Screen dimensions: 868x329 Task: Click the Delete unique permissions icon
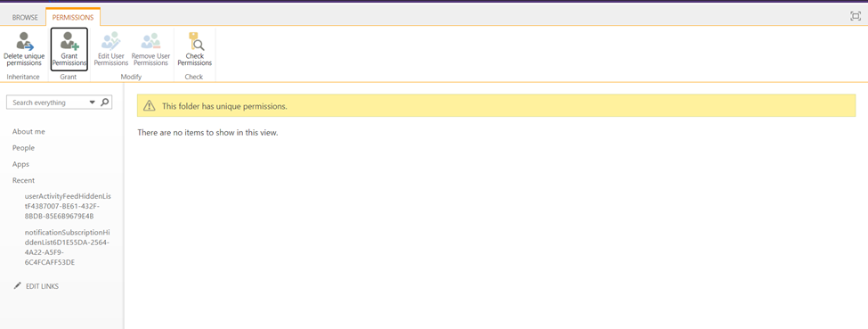tap(24, 42)
